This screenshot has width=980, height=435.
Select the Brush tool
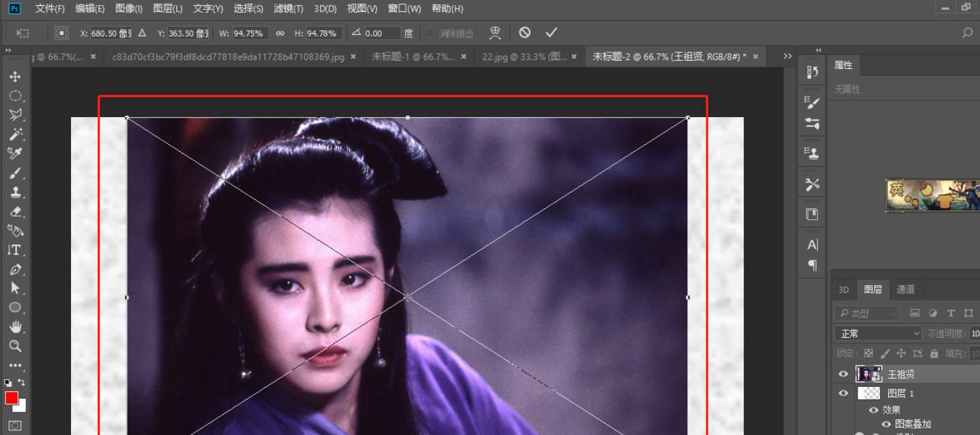[x=15, y=173]
